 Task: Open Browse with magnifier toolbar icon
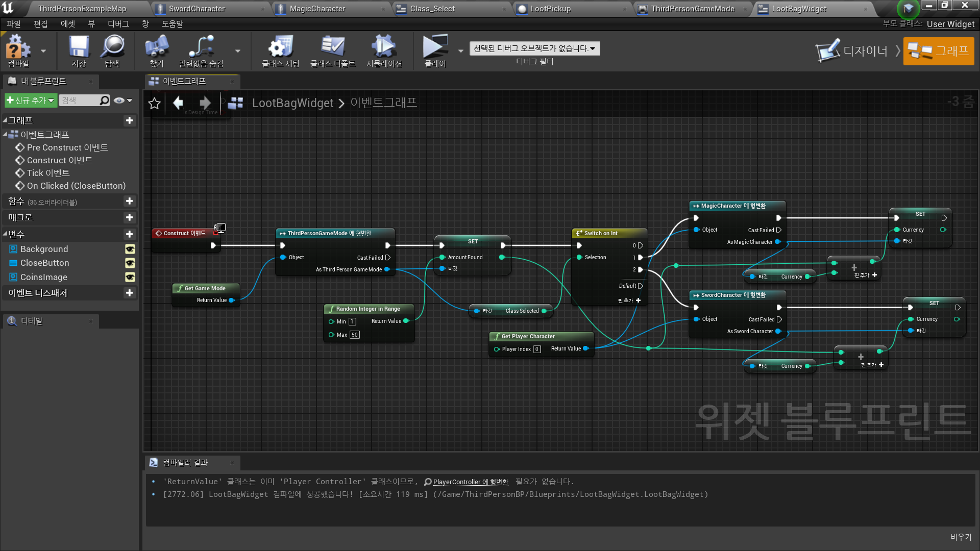coord(112,47)
